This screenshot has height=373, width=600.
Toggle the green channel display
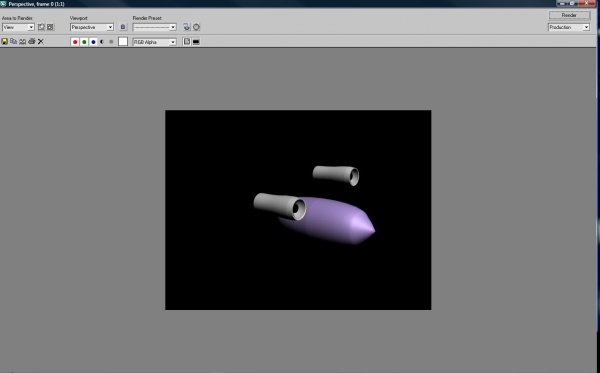(x=84, y=42)
